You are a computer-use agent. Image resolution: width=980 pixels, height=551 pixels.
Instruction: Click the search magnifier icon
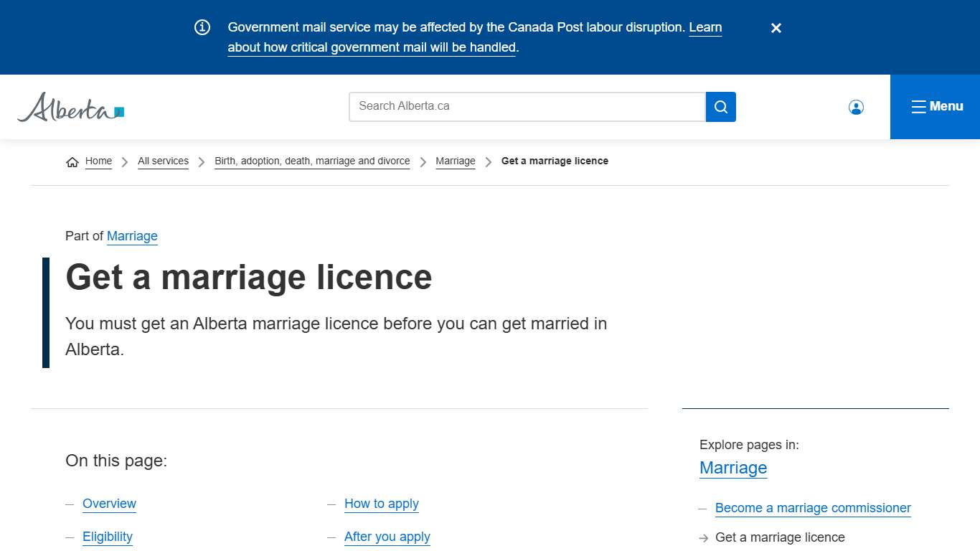pos(720,106)
